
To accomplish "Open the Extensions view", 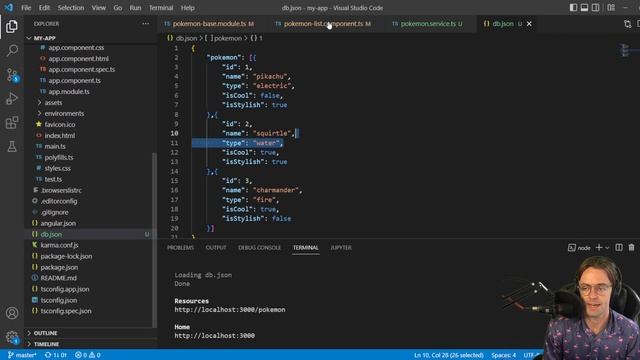I will [x=12, y=122].
